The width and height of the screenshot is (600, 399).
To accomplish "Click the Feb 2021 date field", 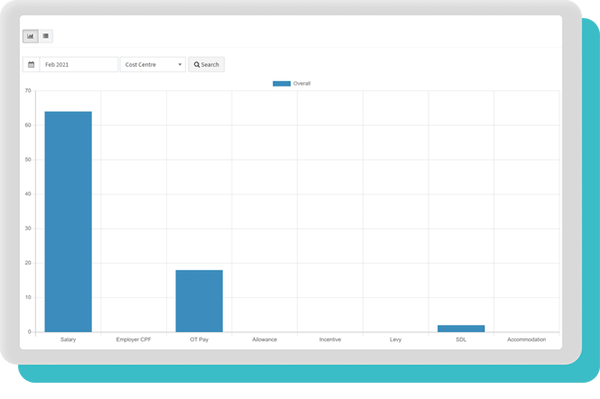I will pos(79,65).
